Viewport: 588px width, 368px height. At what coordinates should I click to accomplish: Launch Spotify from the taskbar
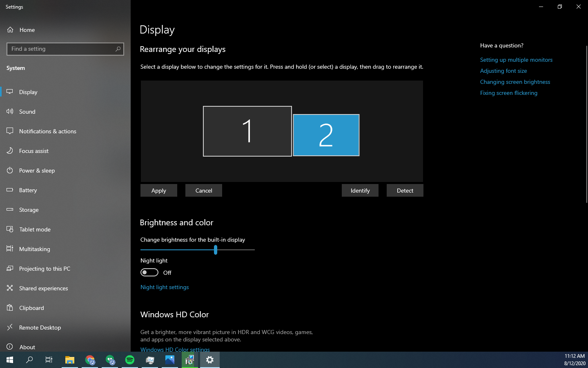130,360
